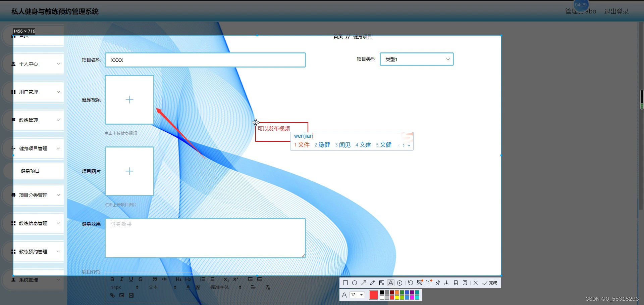Toggle blockquote formatting in the editor
Image resolution: width=644 pixels, height=305 pixels.
[x=155, y=279]
